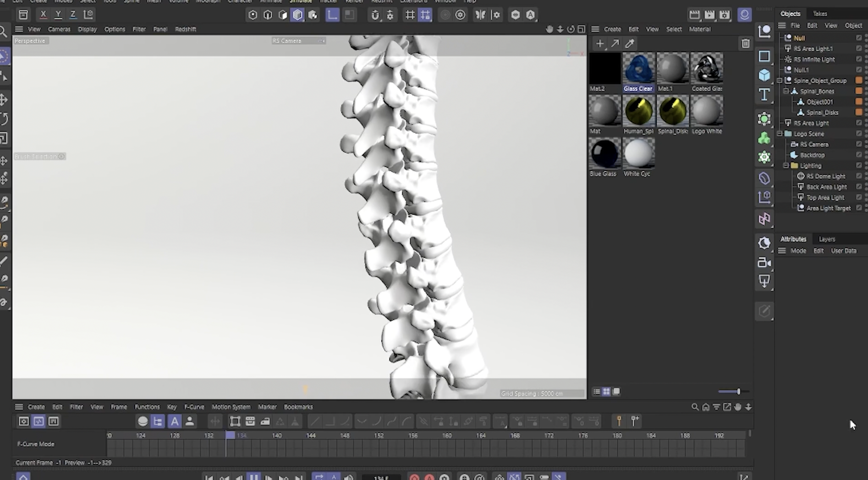
Task: Collapse the Spine_Object_Group tree node
Action: coord(780,81)
